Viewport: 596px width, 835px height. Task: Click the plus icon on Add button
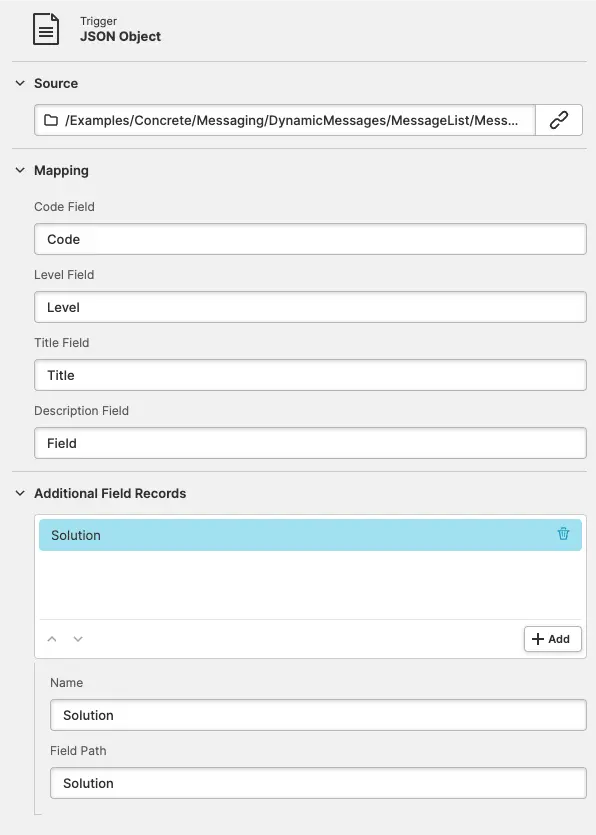click(538, 639)
